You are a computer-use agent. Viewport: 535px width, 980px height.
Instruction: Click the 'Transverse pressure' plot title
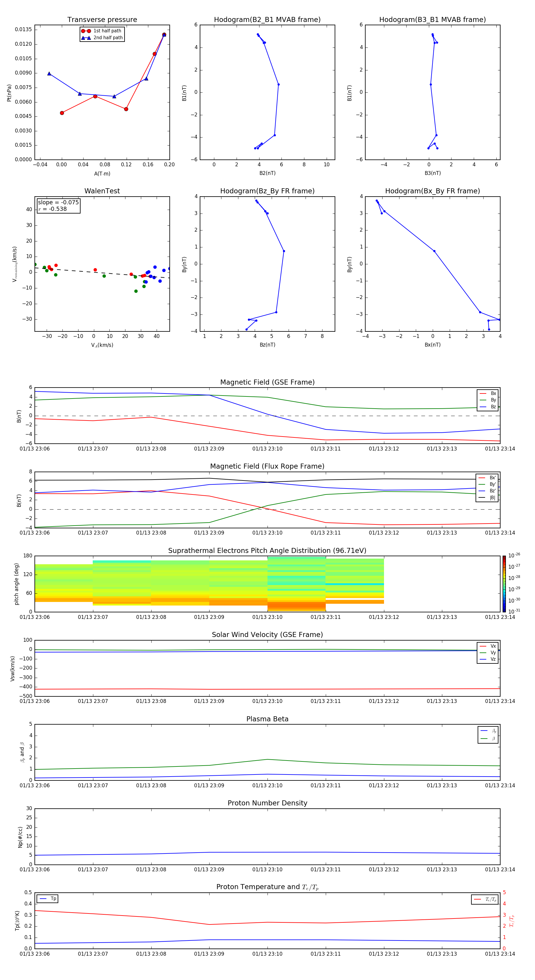[x=102, y=20]
